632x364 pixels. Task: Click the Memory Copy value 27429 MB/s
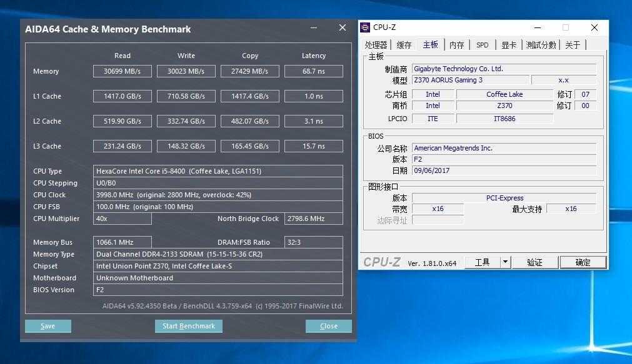pos(249,71)
